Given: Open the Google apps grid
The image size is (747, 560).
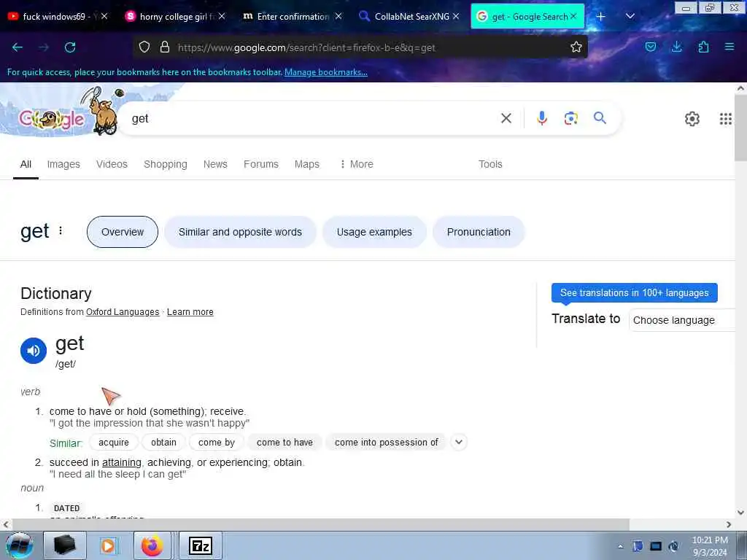Looking at the screenshot, I should [x=725, y=119].
